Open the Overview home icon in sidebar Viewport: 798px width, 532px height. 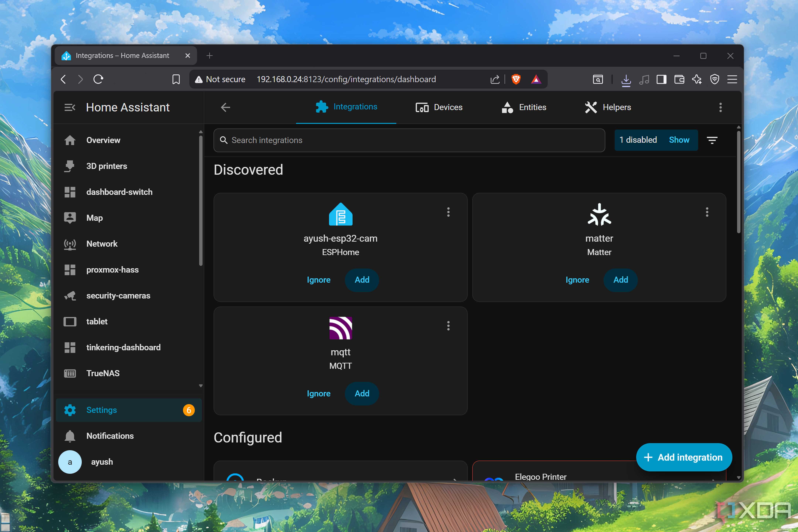(x=70, y=140)
